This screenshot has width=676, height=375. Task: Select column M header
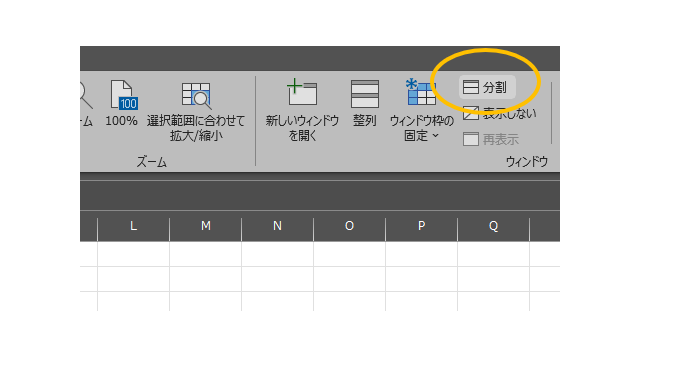[x=206, y=226]
